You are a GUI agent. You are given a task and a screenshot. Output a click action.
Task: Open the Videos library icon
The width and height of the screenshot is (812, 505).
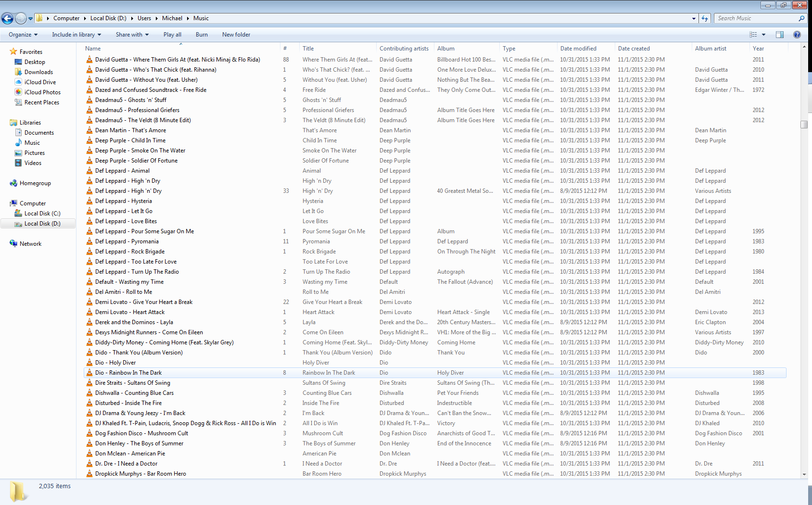coord(19,163)
